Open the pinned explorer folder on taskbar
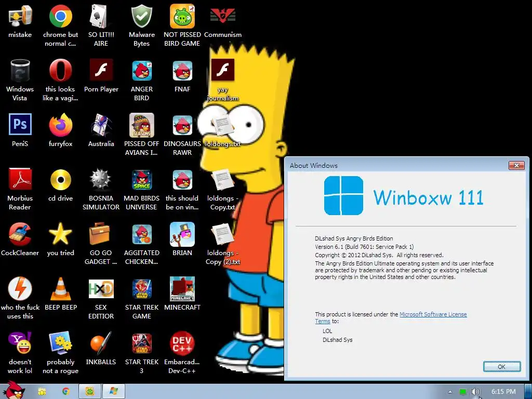The height and width of the screenshot is (399, 532). pos(42,392)
